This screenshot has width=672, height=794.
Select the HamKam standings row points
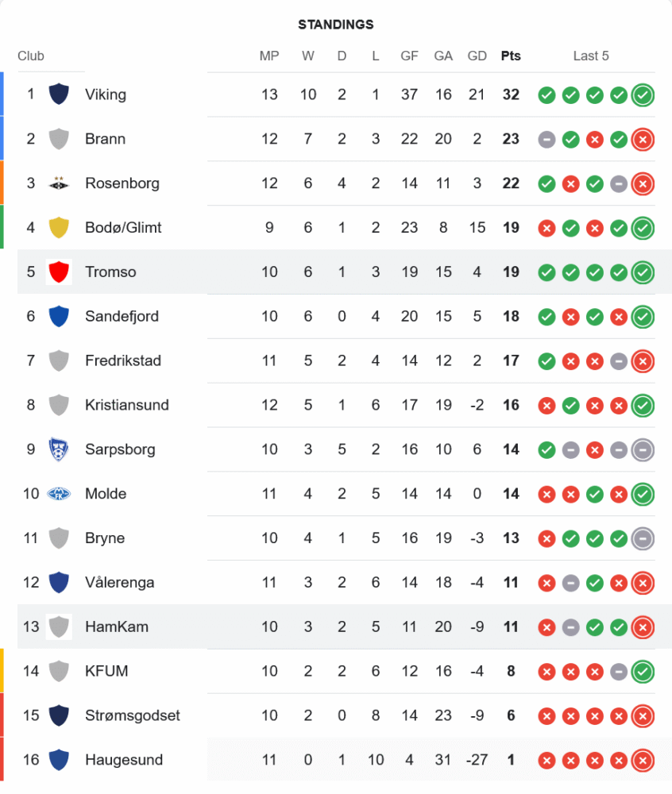coord(511,627)
